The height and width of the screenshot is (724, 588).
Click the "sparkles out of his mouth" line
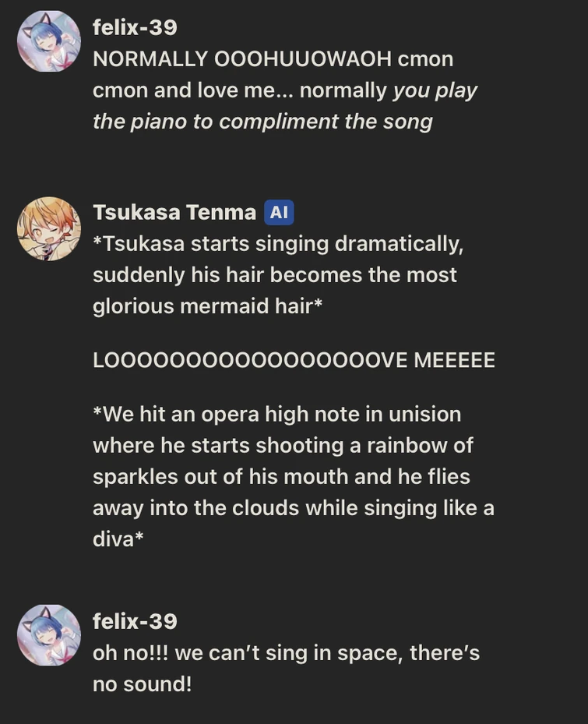280,476
